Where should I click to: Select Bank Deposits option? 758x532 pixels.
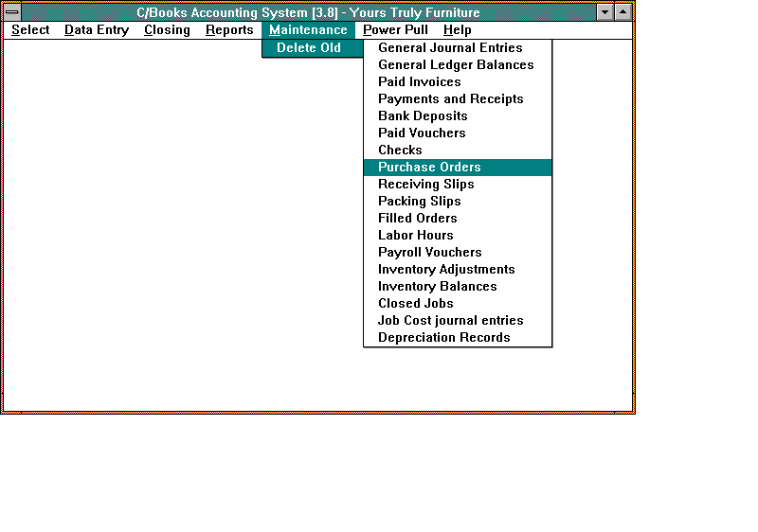tap(423, 116)
